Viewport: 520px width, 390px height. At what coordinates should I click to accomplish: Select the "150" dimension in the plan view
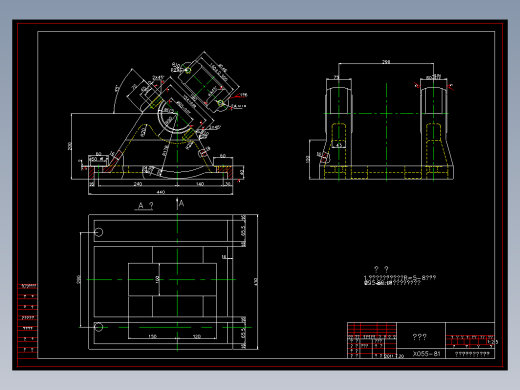[152, 336]
